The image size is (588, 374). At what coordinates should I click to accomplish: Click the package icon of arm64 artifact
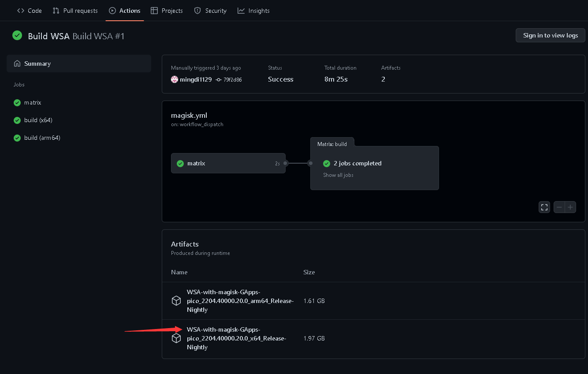click(176, 301)
